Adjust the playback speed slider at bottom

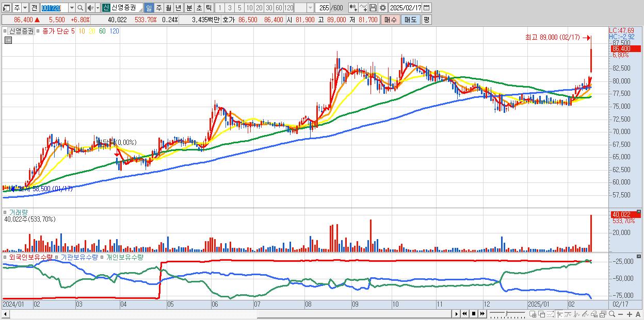tap(507, 314)
